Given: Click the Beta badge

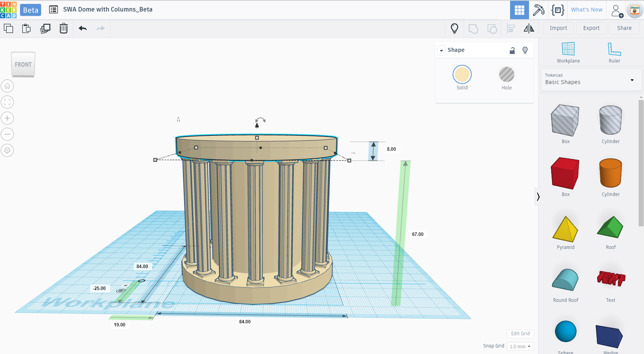Looking at the screenshot, I should pyautogui.click(x=30, y=10).
